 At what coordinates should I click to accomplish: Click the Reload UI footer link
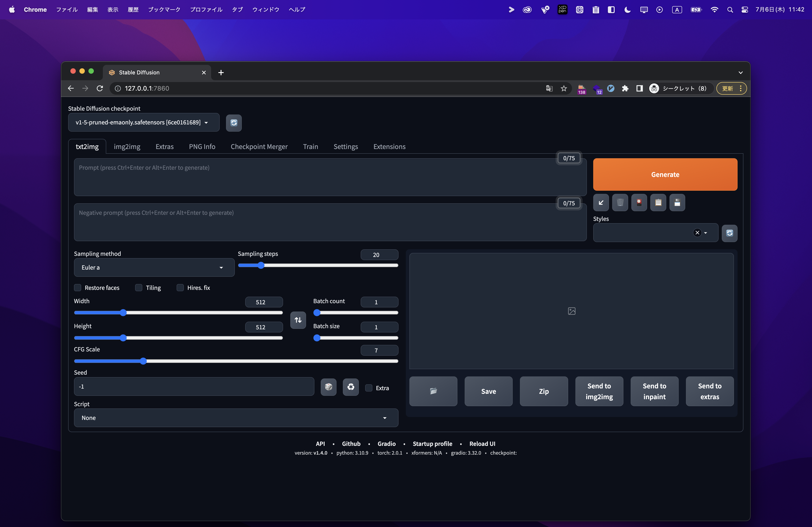point(482,443)
